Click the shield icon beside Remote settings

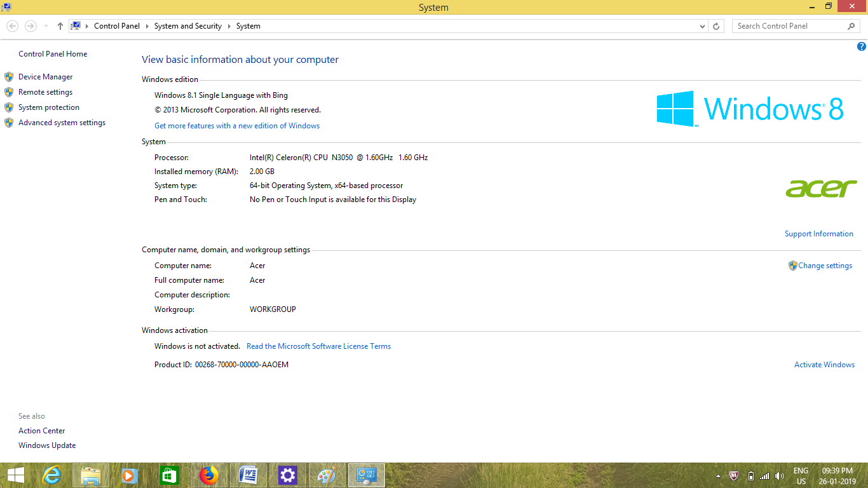(9, 92)
